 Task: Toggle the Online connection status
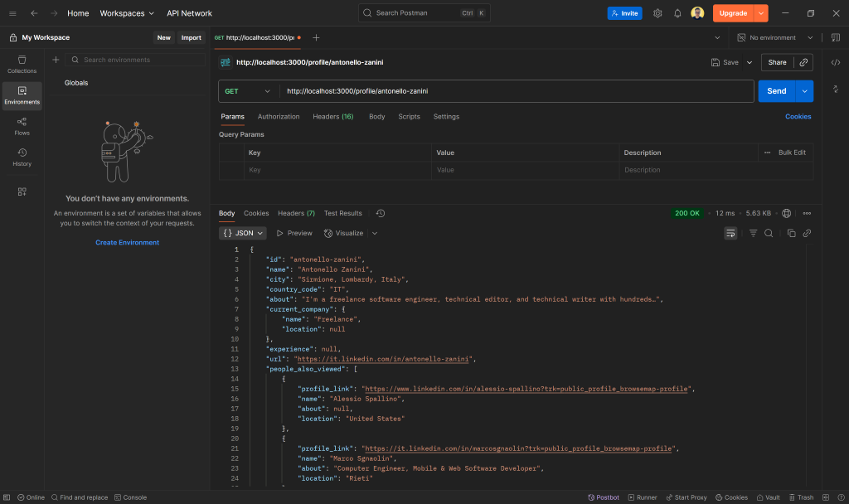tap(31, 497)
